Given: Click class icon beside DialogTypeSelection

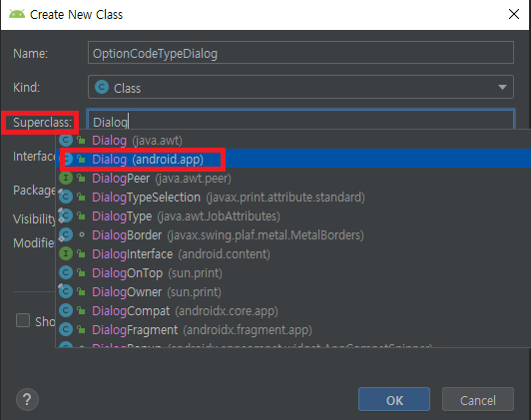Looking at the screenshot, I should coord(66,197).
